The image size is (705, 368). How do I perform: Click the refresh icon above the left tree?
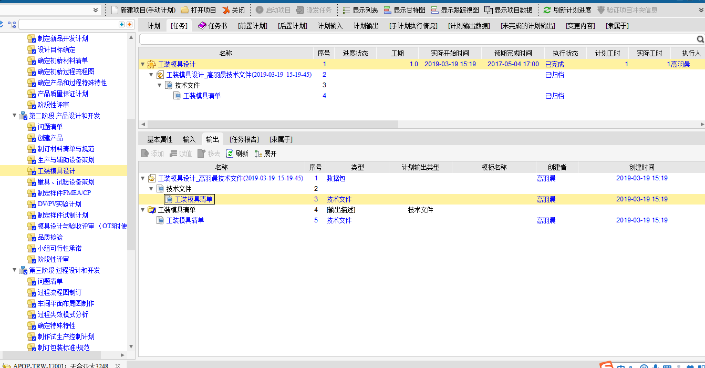coord(2,24)
